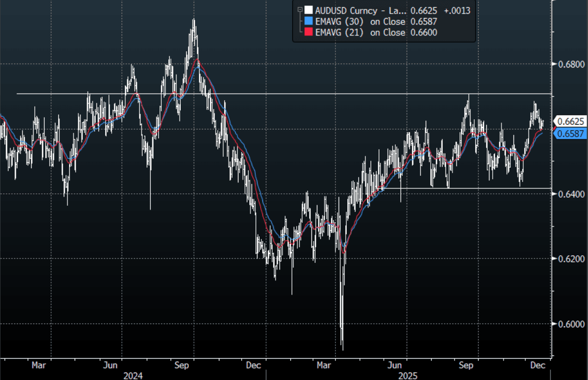
Task: Click the white 0.6625 last price tag
Action: coord(569,121)
